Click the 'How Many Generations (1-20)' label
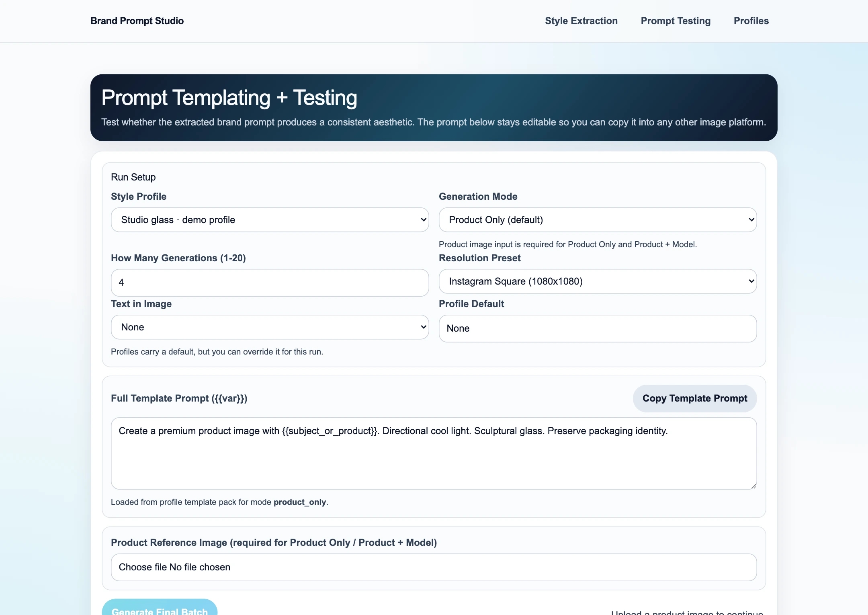 [x=178, y=258]
